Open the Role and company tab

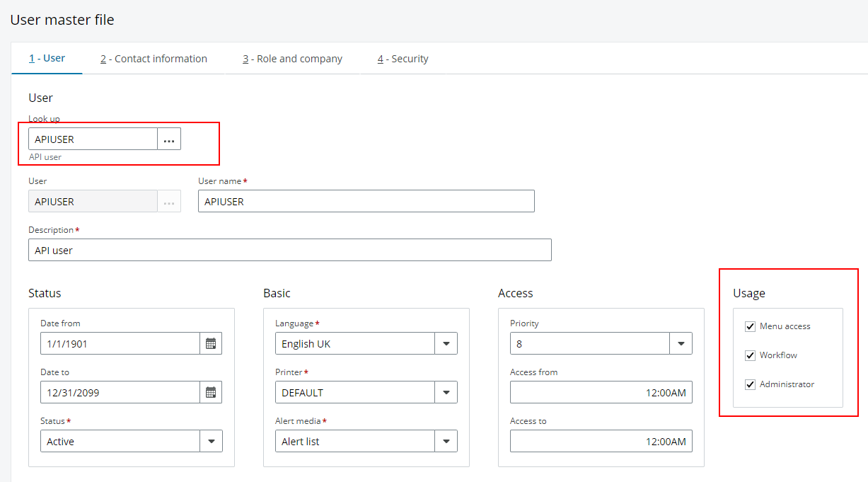coord(292,59)
